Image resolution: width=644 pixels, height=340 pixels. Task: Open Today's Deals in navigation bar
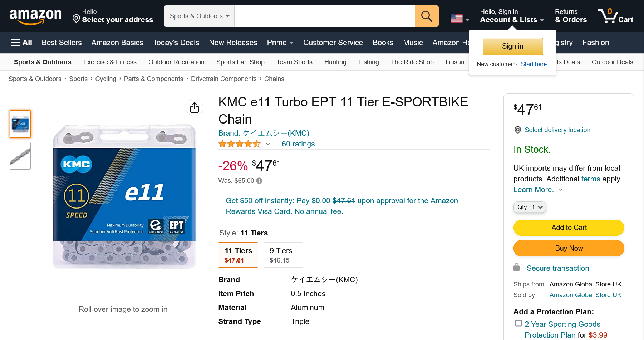(x=176, y=42)
